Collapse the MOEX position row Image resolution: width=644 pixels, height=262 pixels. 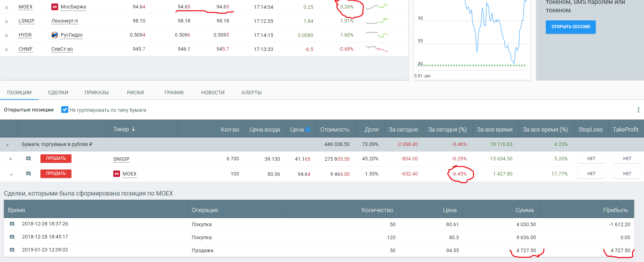click(11, 174)
